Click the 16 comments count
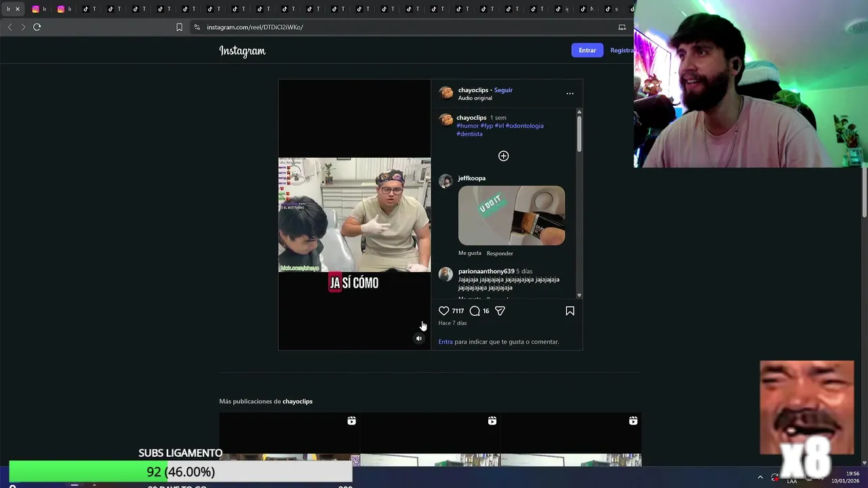 point(486,311)
